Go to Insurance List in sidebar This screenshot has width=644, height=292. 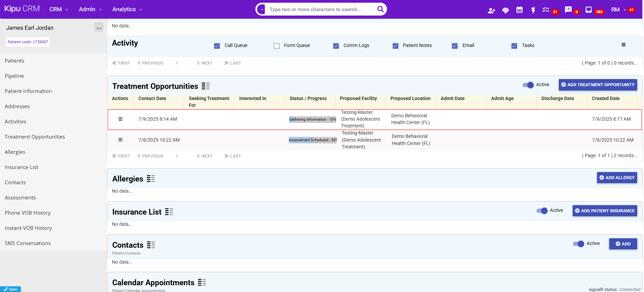pyautogui.click(x=21, y=167)
